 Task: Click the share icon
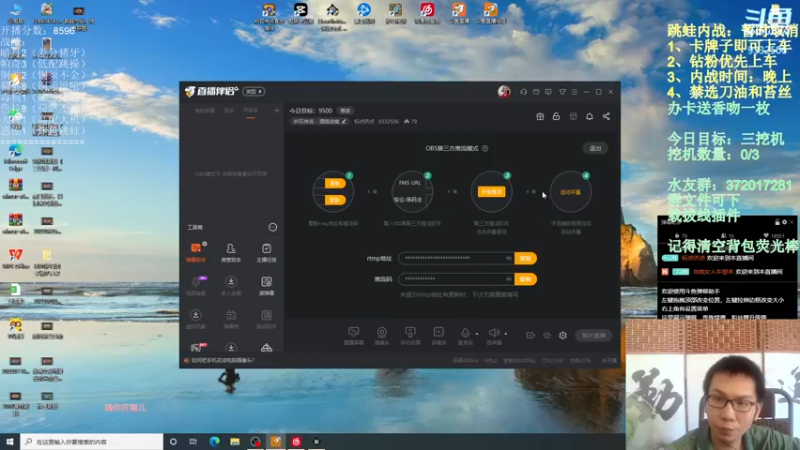[606, 116]
